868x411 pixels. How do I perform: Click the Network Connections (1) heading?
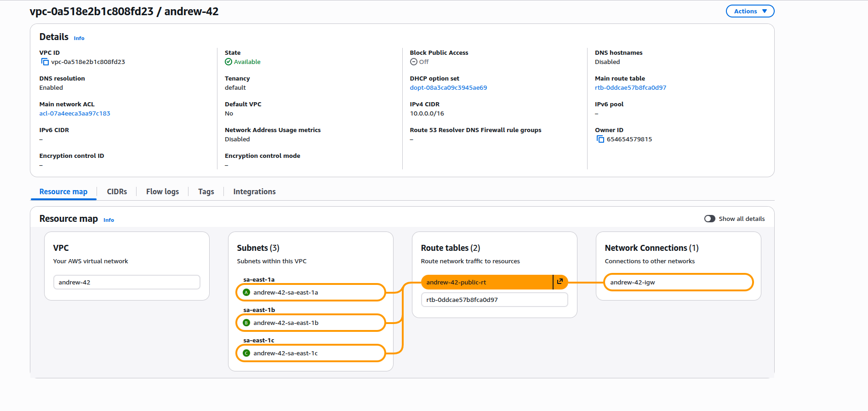tap(652, 248)
